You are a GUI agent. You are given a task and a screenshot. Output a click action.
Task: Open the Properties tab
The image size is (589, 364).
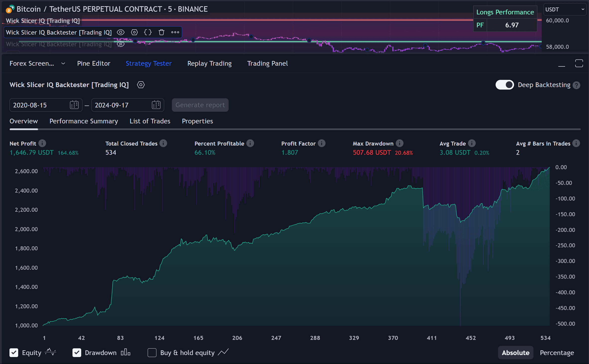[x=197, y=121]
